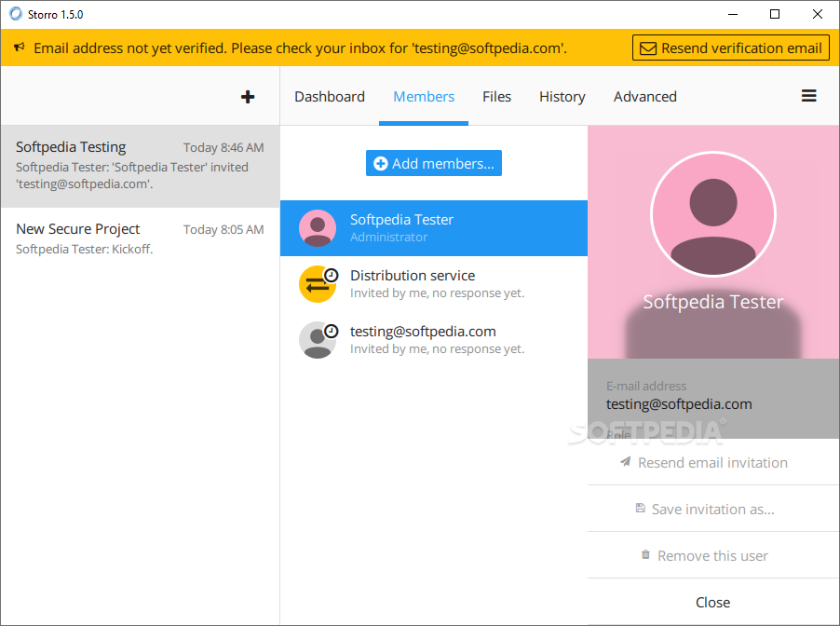Click the Today 8:05 AM timestamp
This screenshot has height=626, width=840.
(224, 229)
